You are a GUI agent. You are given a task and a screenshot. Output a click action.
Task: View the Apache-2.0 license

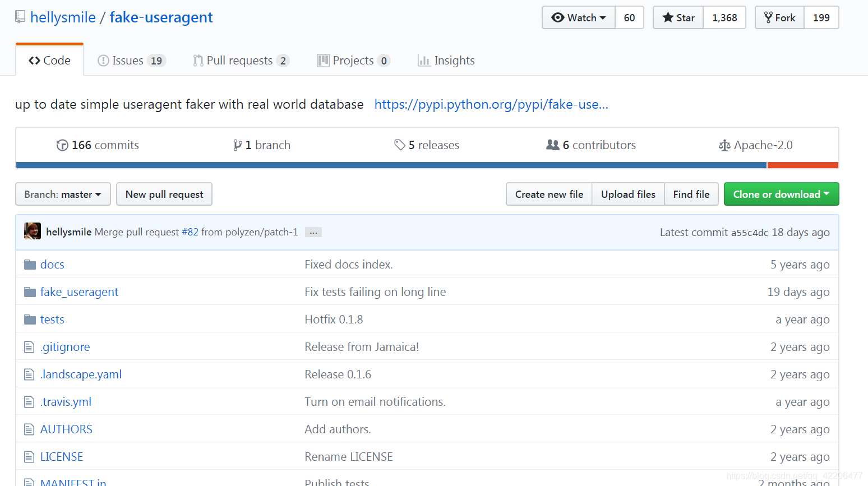click(756, 145)
